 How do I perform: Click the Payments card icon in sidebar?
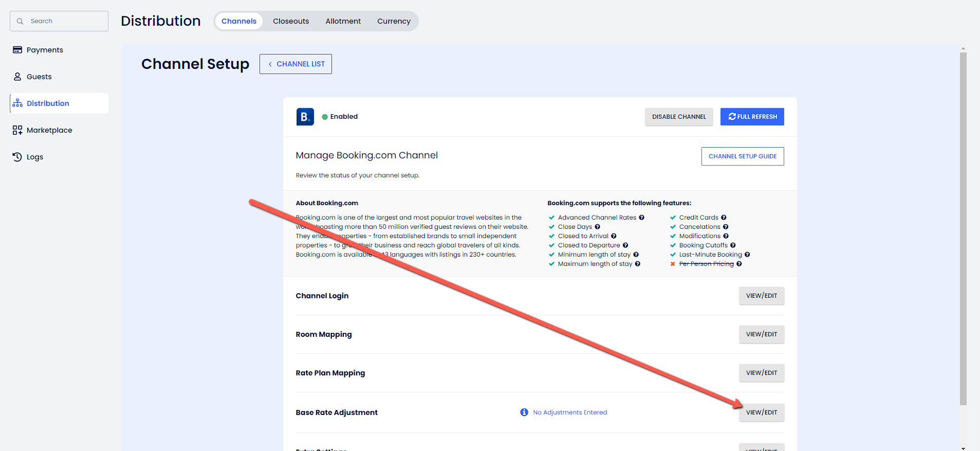[17, 50]
